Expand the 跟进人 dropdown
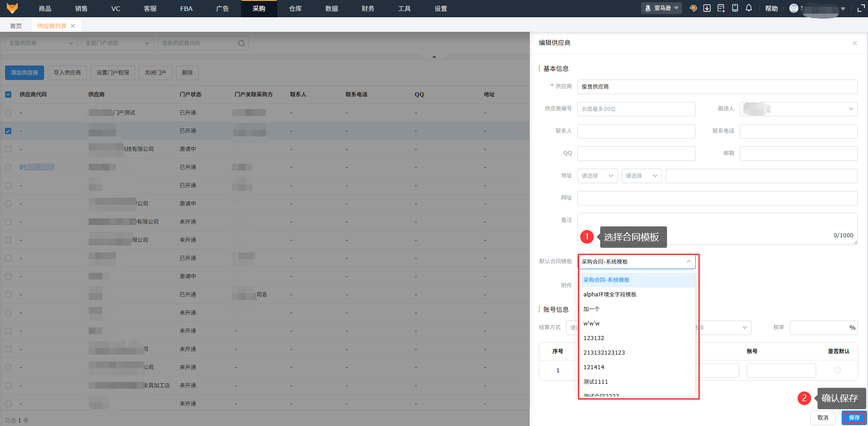The height and width of the screenshot is (426, 868). tap(798, 109)
